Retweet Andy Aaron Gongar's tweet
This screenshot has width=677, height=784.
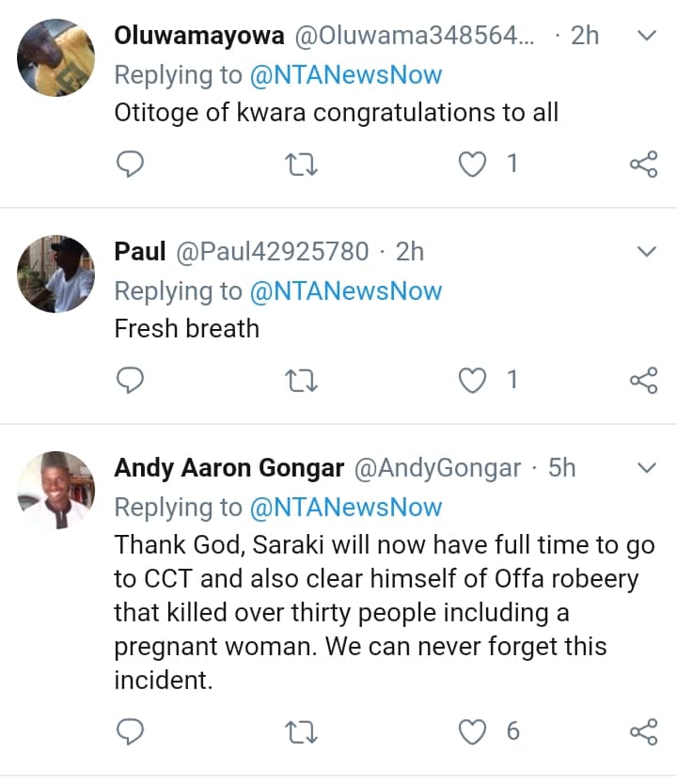(x=301, y=731)
